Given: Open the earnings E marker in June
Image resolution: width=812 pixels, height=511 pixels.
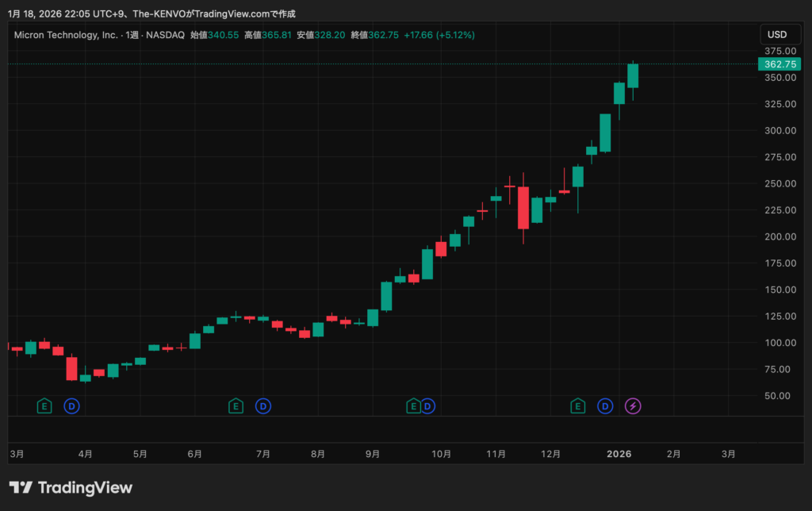Looking at the screenshot, I should click(236, 406).
